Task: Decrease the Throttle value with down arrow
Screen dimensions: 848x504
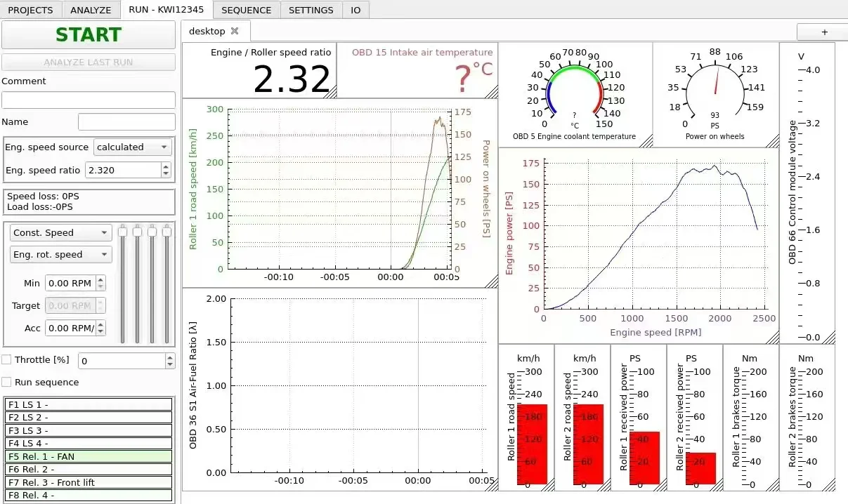Action: (x=169, y=364)
